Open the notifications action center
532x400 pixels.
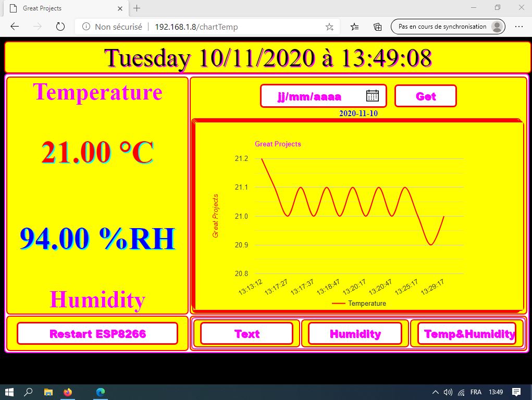(x=515, y=392)
